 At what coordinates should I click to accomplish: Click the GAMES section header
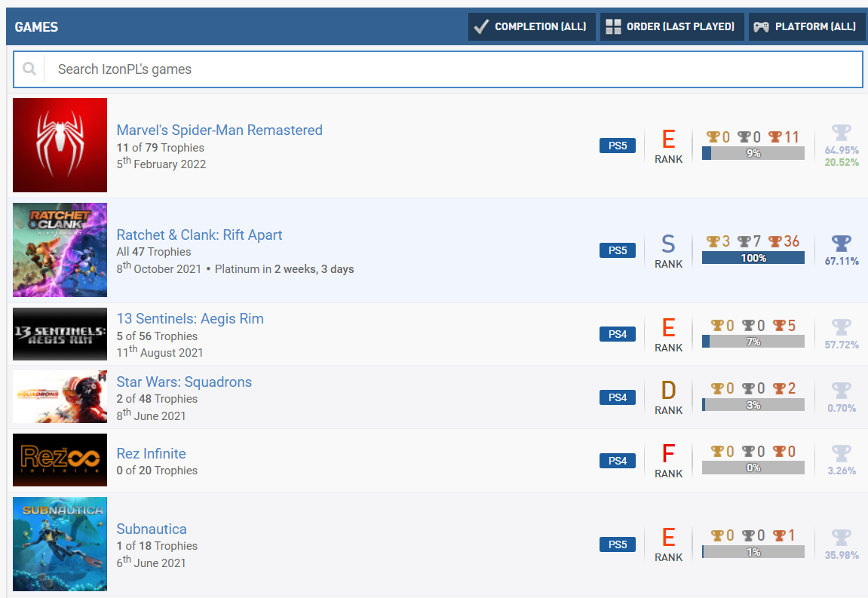point(36,26)
